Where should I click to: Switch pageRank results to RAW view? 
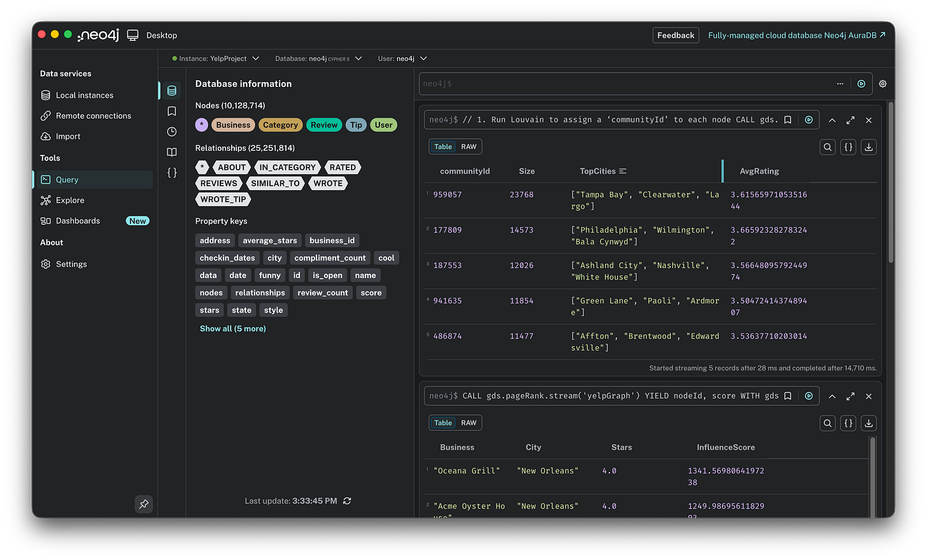click(x=469, y=423)
